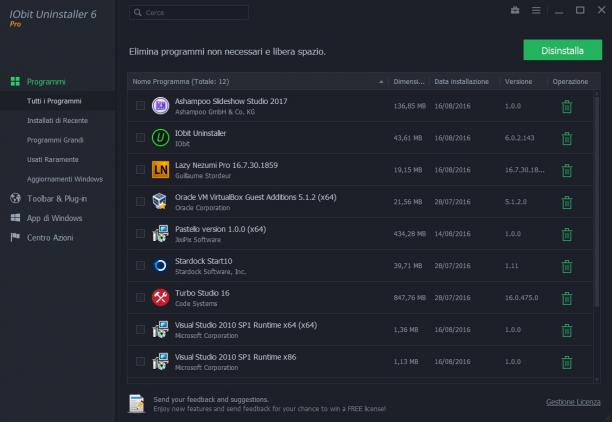612x422 pixels.
Task: Click the Operazione column header
Action: pyautogui.click(x=570, y=82)
